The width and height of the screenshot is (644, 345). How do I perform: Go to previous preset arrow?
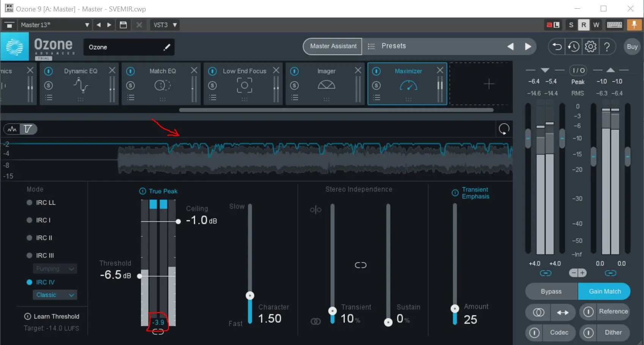(x=510, y=46)
